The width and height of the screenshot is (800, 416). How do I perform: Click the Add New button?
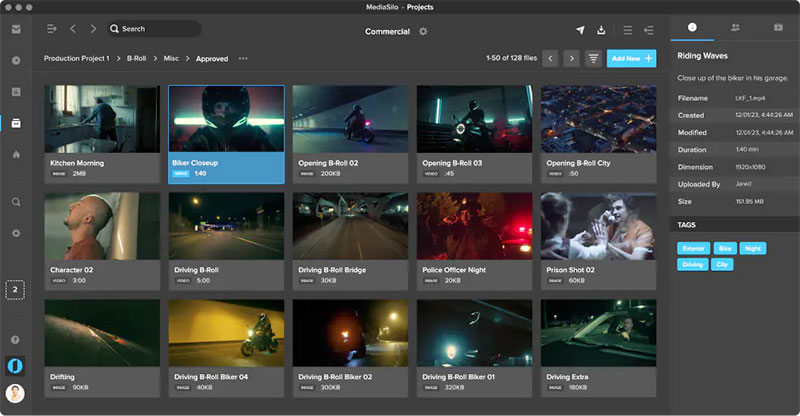pyautogui.click(x=631, y=59)
